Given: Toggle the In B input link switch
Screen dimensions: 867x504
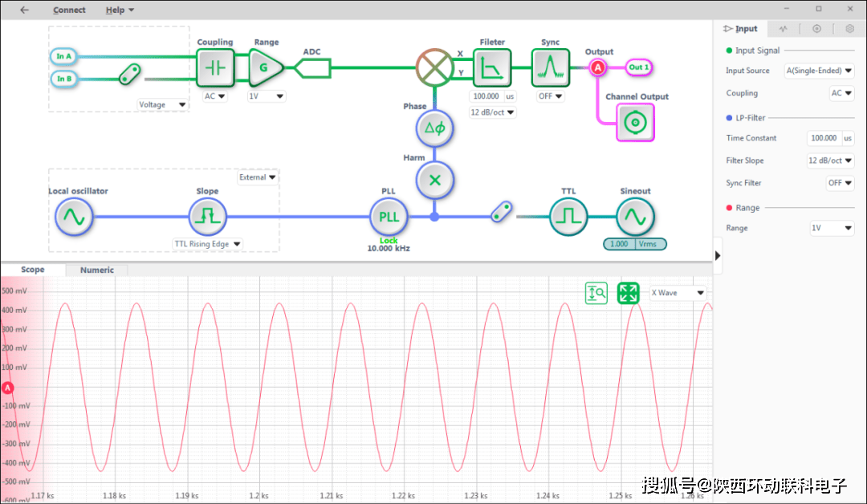Looking at the screenshot, I should point(128,76).
